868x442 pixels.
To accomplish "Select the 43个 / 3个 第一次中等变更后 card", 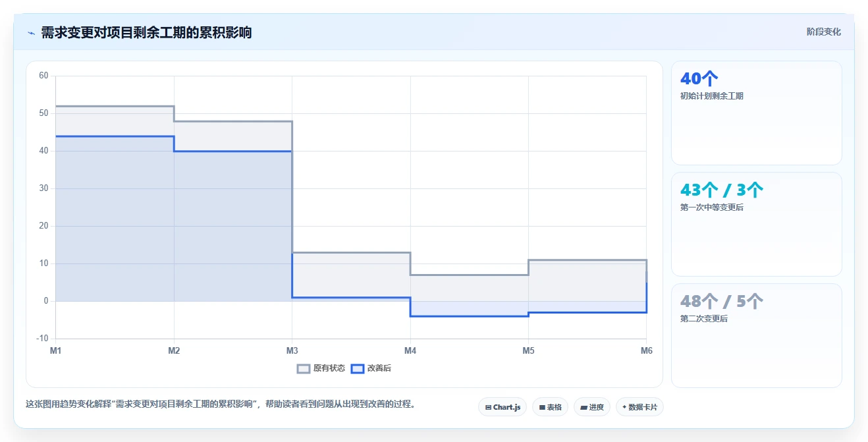I will click(756, 224).
